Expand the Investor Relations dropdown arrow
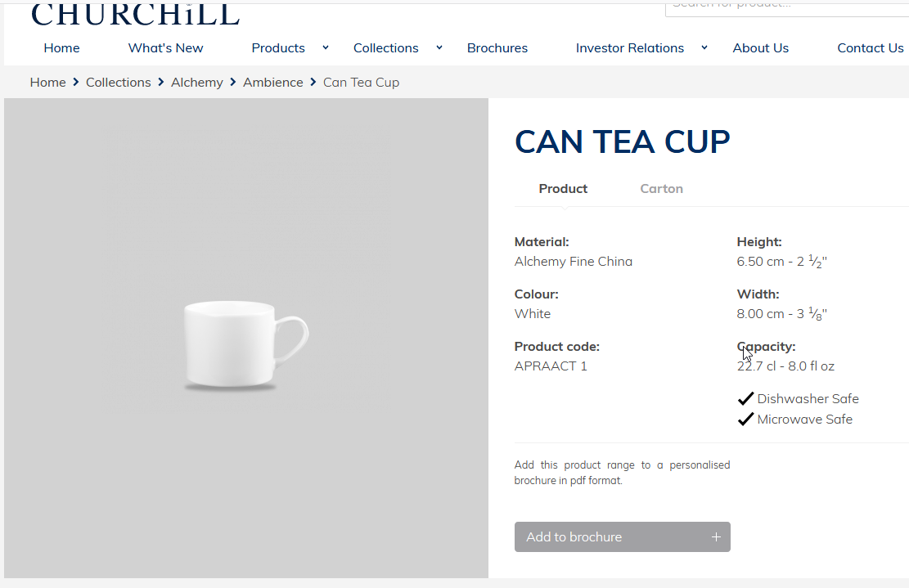This screenshot has height=588, width=909. [704, 47]
